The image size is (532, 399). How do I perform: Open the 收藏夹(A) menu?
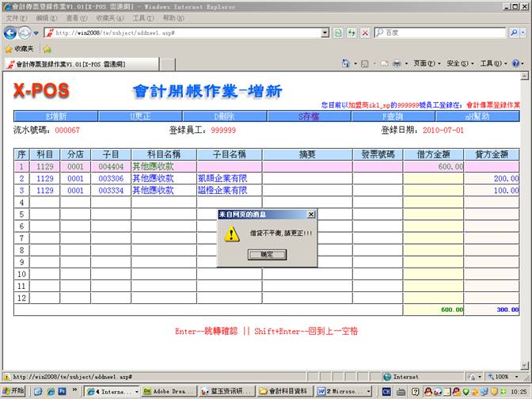click(x=109, y=17)
